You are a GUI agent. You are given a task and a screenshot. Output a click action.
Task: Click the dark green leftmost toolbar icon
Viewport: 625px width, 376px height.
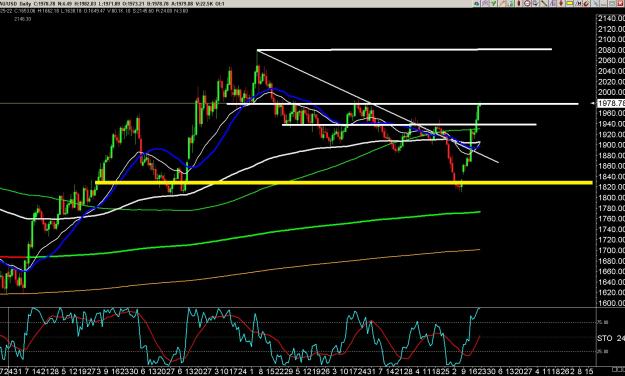[x=476, y=4]
